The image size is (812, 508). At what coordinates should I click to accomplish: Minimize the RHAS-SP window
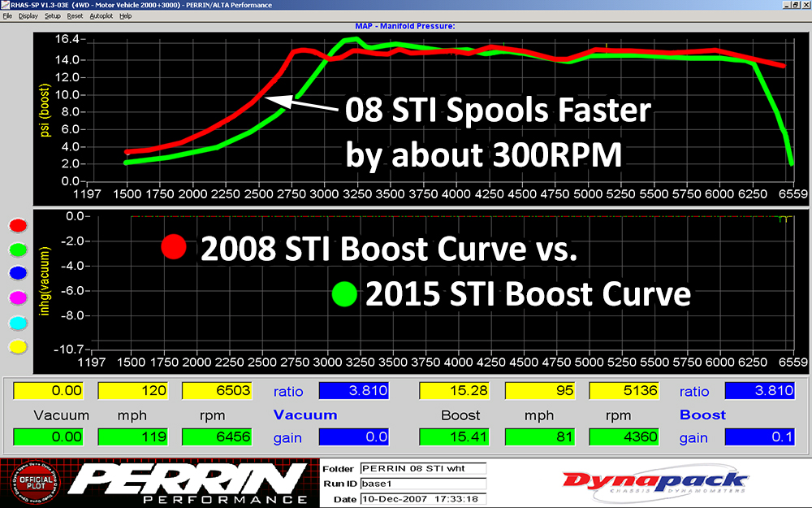[x=787, y=5]
